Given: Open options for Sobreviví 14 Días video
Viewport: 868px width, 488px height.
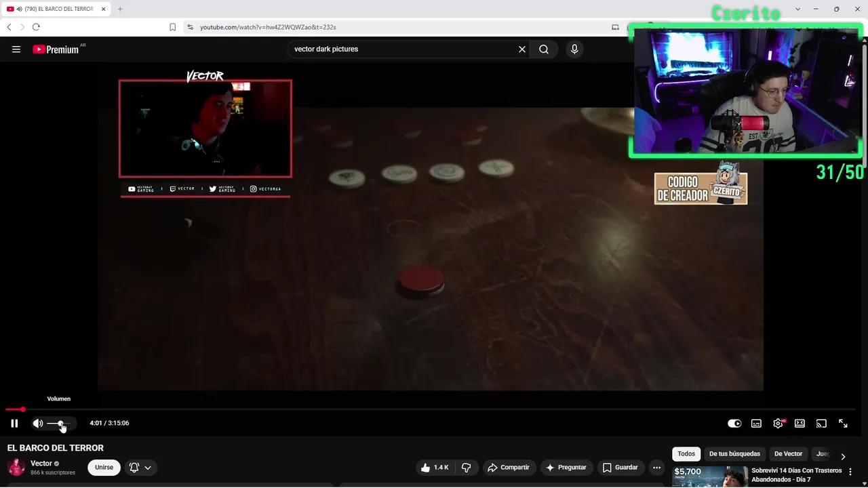Looking at the screenshot, I should (850, 472).
